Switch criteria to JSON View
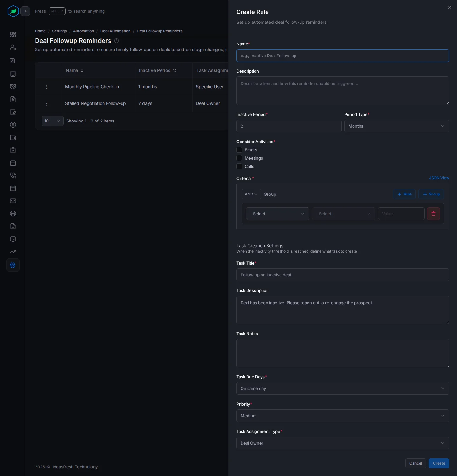457x476 pixels. (x=439, y=178)
